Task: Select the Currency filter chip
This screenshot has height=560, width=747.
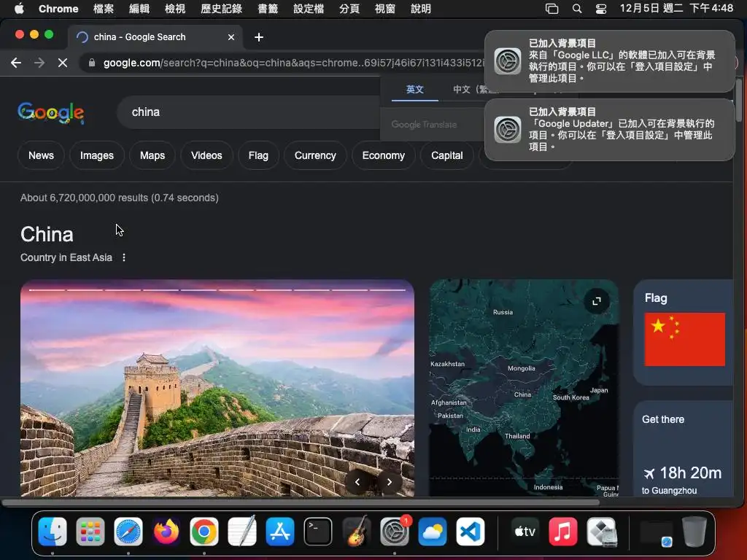Action: 315,155
